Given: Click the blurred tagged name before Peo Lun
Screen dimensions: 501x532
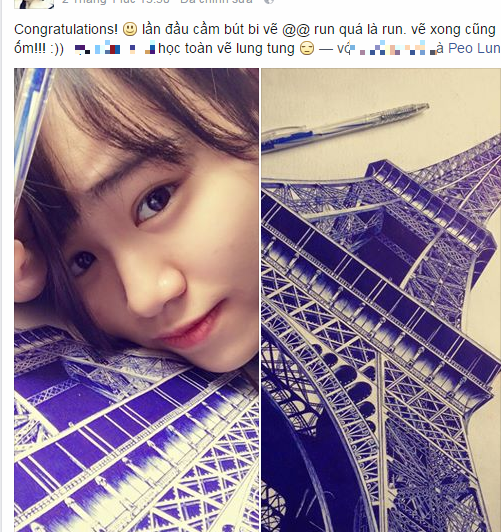Looking at the screenshot, I should [x=394, y=49].
